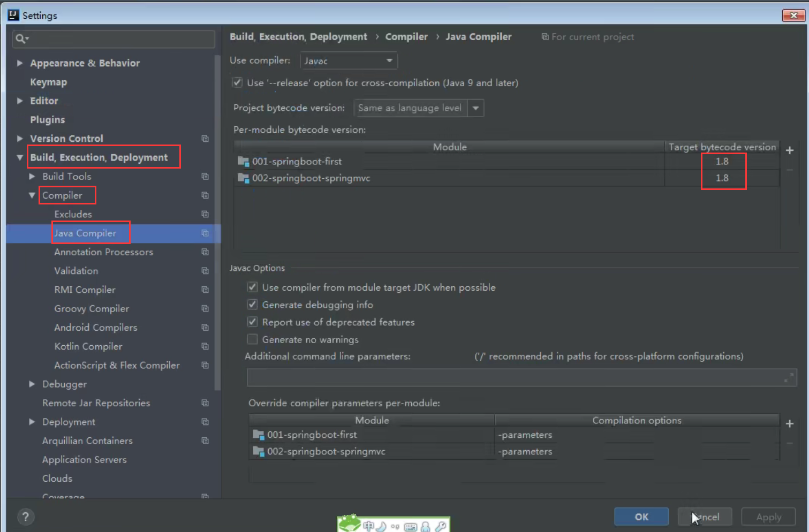This screenshot has height=532, width=809.
Task: Expand the additional command line parameters field
Action: (789, 378)
